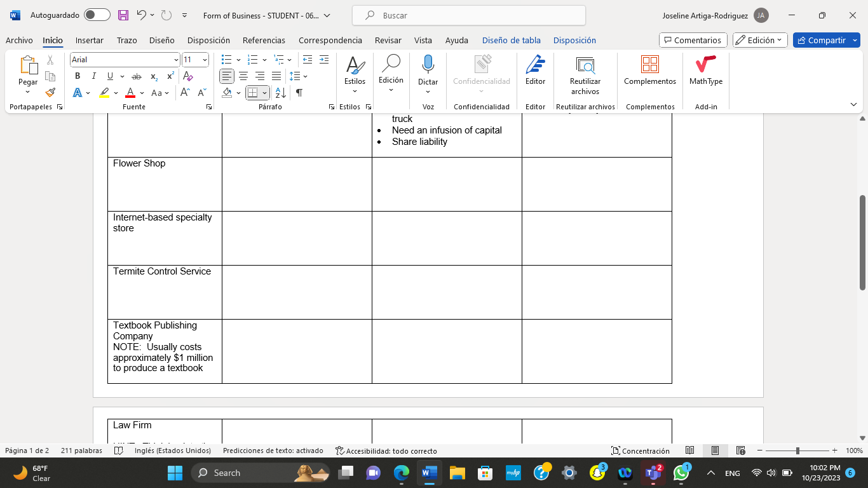This screenshot has height=488, width=868.
Task: Start Dictar microphone
Action: click(428, 65)
